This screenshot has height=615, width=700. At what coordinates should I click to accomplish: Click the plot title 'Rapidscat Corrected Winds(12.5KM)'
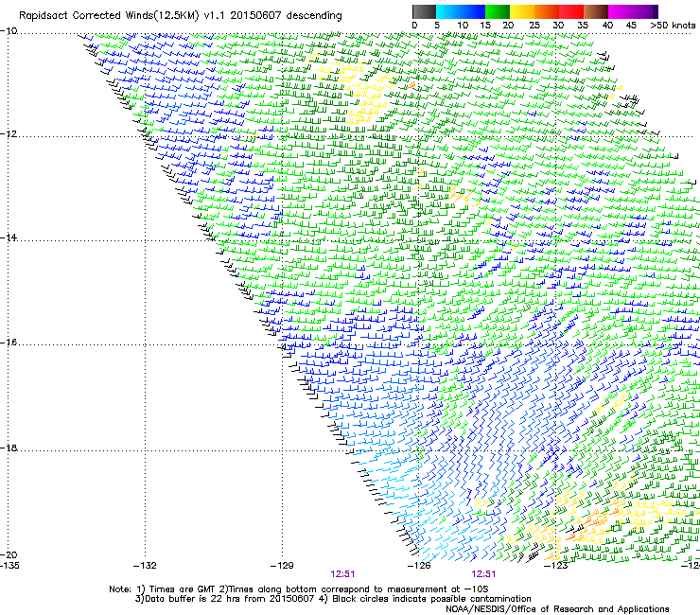tap(109, 16)
